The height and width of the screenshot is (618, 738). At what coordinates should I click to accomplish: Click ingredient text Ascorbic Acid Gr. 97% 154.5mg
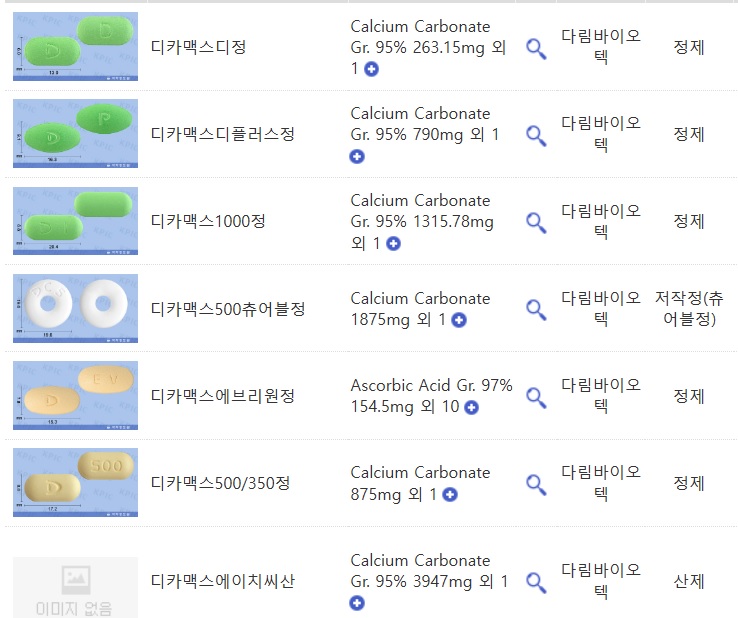click(x=431, y=396)
